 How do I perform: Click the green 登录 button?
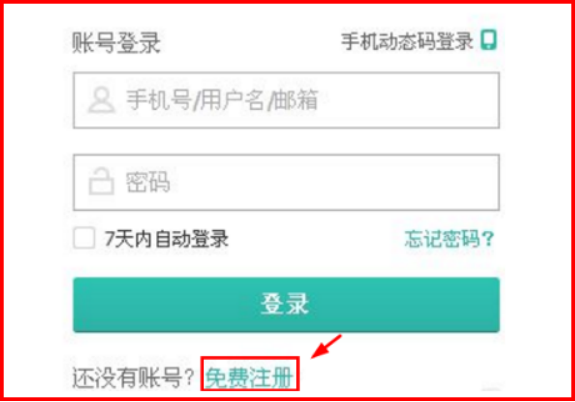[286, 305]
